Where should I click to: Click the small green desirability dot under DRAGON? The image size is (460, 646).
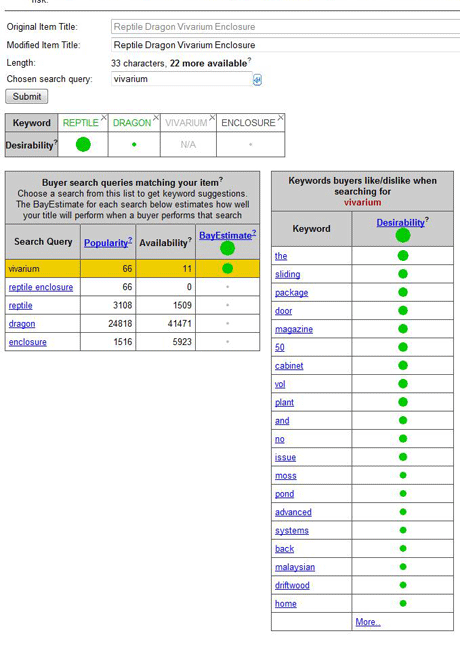134,145
